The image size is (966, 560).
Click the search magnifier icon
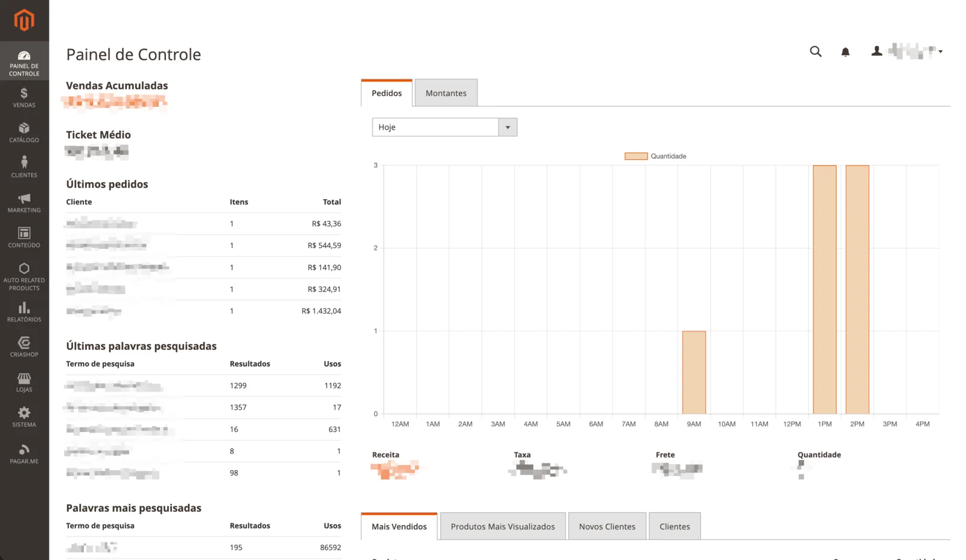(816, 52)
